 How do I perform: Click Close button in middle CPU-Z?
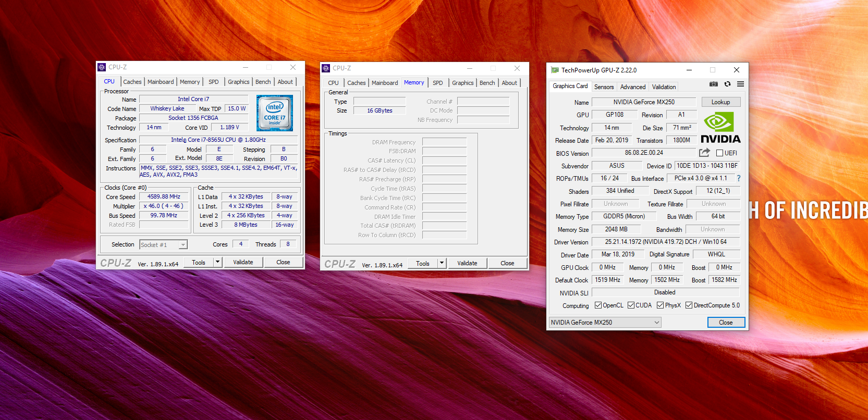coord(507,263)
